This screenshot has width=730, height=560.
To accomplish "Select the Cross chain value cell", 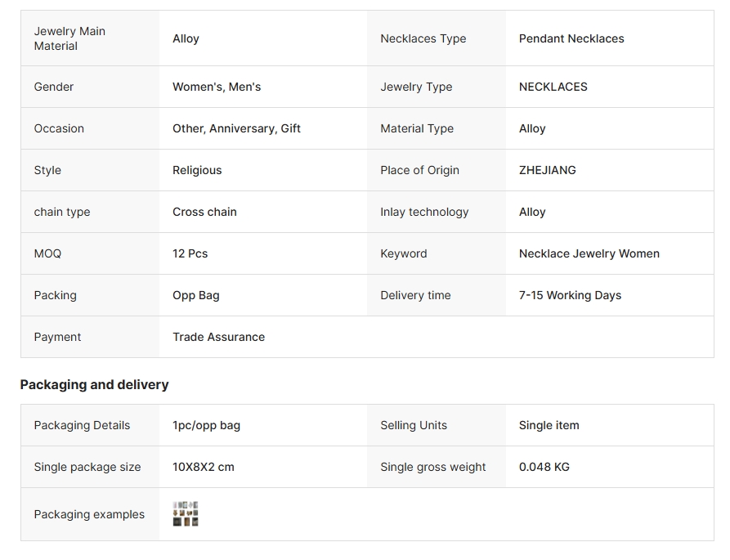I will click(x=263, y=212).
